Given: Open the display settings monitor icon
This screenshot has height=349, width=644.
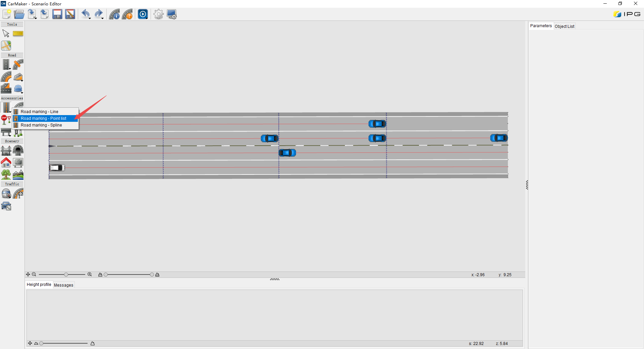Looking at the screenshot, I should pyautogui.click(x=172, y=14).
